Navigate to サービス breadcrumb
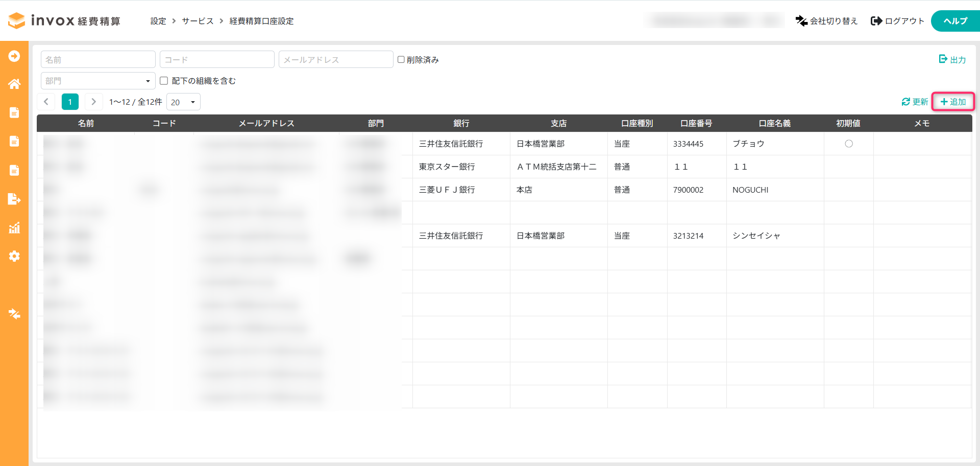The width and height of the screenshot is (980, 466). click(x=198, y=21)
